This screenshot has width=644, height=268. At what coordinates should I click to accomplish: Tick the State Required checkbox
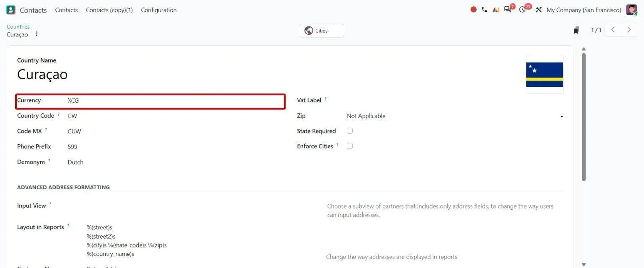tap(350, 131)
